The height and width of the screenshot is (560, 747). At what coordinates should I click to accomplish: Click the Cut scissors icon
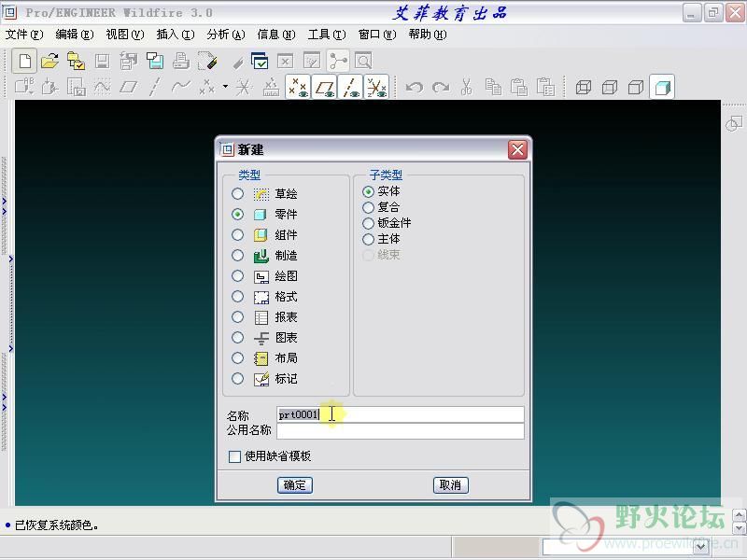(x=466, y=87)
